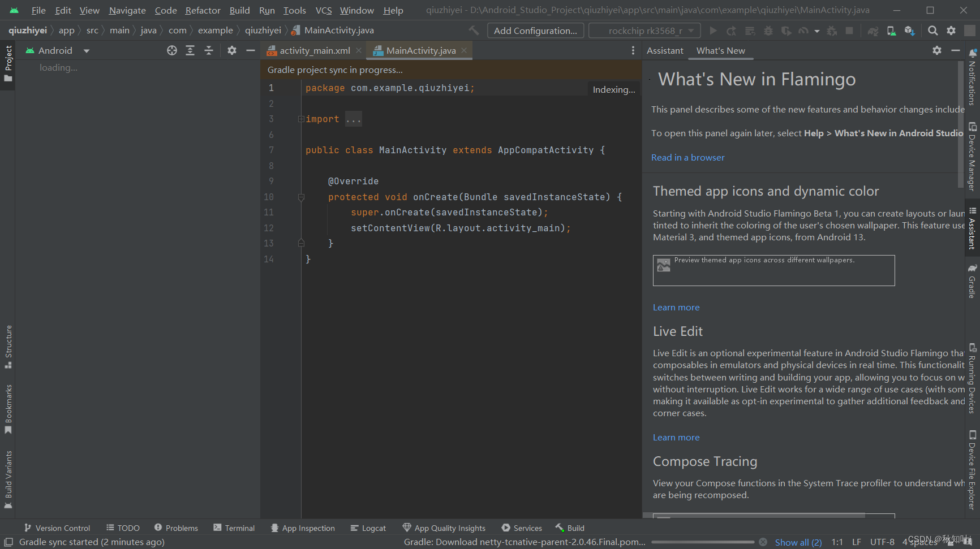The height and width of the screenshot is (549, 980).
Task: Hide the Project tool window
Action: [x=251, y=51]
